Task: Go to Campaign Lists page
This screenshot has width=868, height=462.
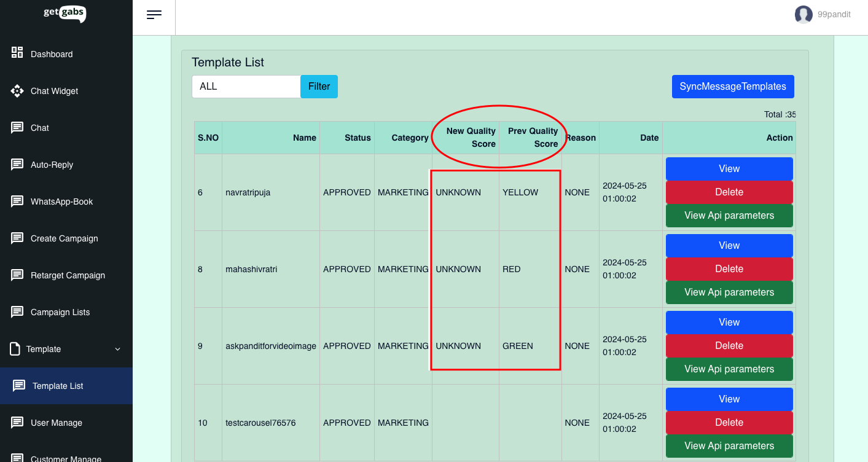Action: click(60, 312)
